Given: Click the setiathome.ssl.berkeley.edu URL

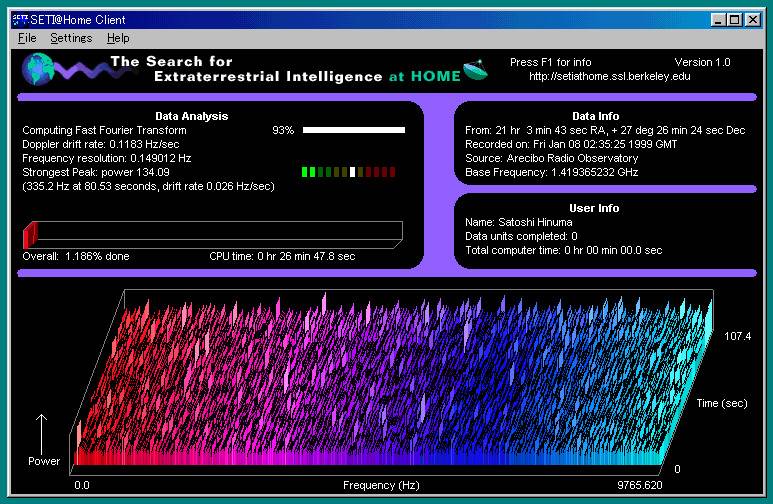Looking at the screenshot, I should 609,76.
